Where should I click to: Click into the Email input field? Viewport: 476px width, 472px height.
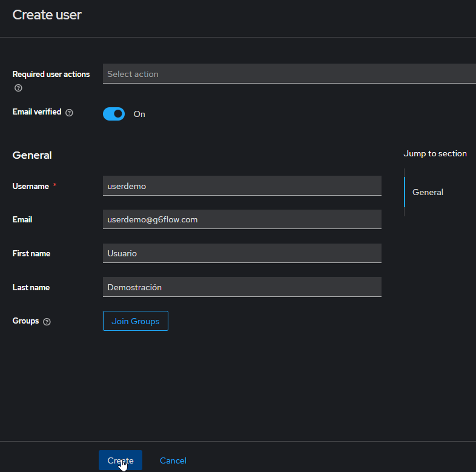242,219
